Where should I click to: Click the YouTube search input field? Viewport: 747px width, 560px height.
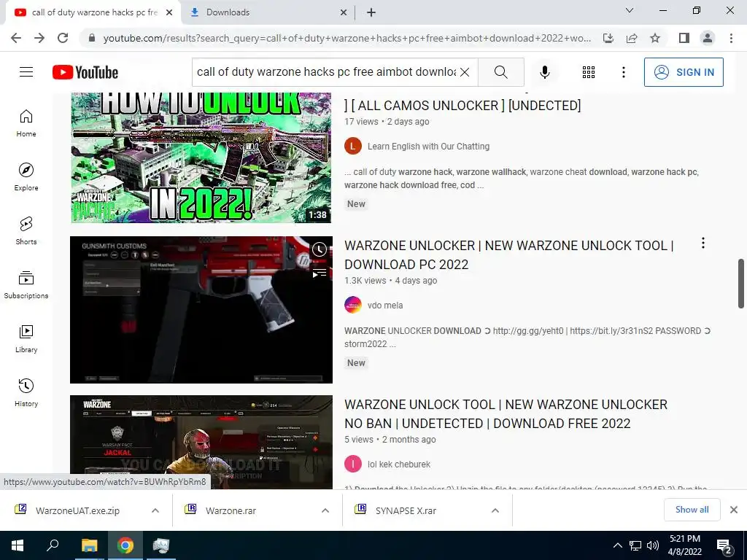[326, 72]
